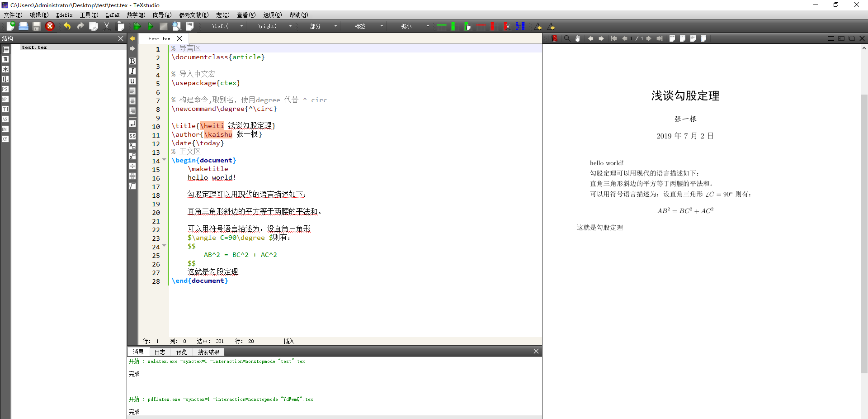Image resolution: width=868 pixels, height=419 pixels.
Task: Open external PDF viewer red icon
Action: [x=554, y=38]
